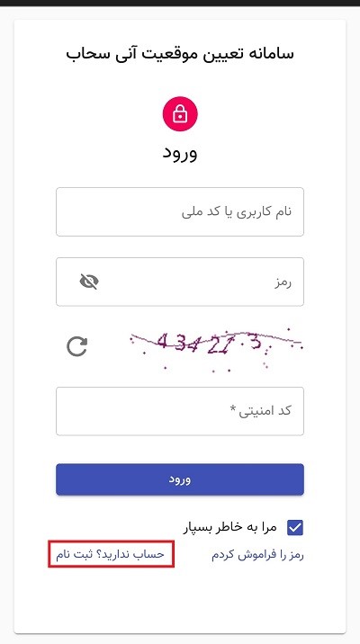Open the رمز را فراموش کردم link
The height and width of the screenshot is (644, 360).
(257, 554)
